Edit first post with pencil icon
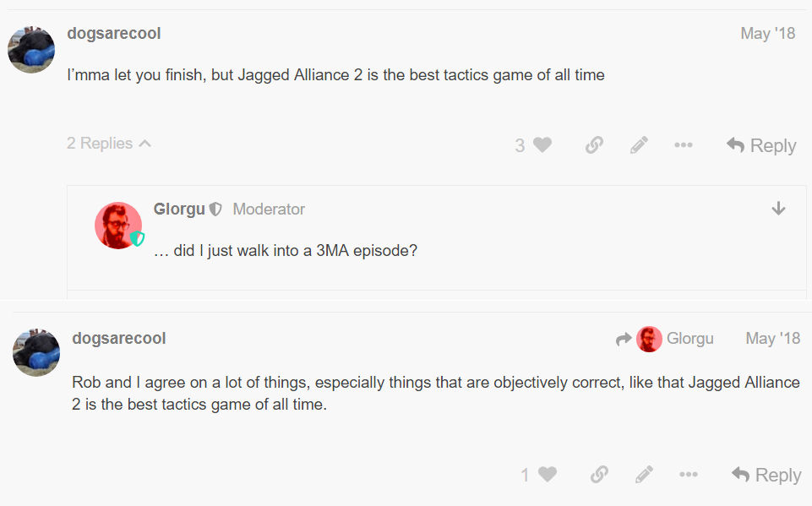This screenshot has width=812, height=506. pyautogui.click(x=639, y=145)
